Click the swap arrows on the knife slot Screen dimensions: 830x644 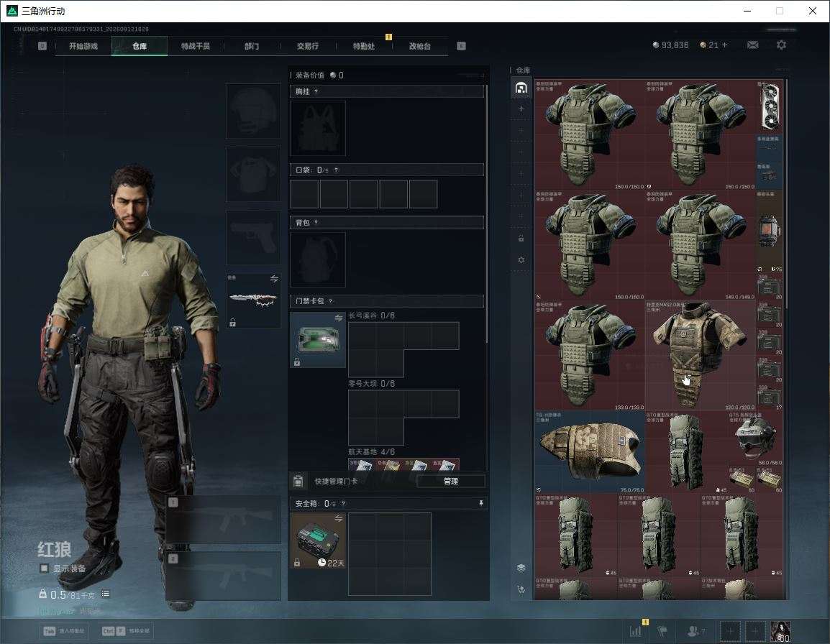tap(274, 279)
